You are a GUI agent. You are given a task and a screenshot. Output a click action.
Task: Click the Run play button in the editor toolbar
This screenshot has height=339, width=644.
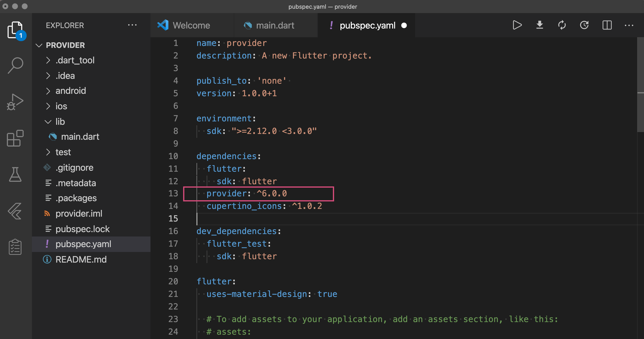[x=517, y=25]
